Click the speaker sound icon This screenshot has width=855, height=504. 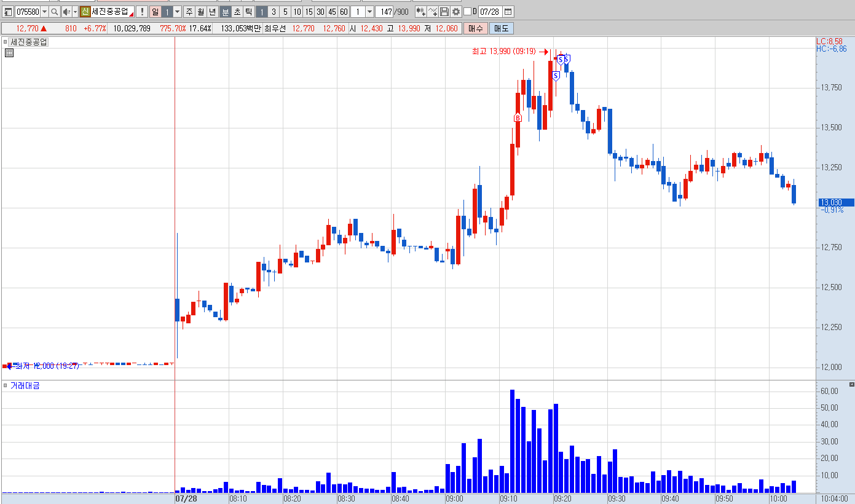click(x=66, y=12)
